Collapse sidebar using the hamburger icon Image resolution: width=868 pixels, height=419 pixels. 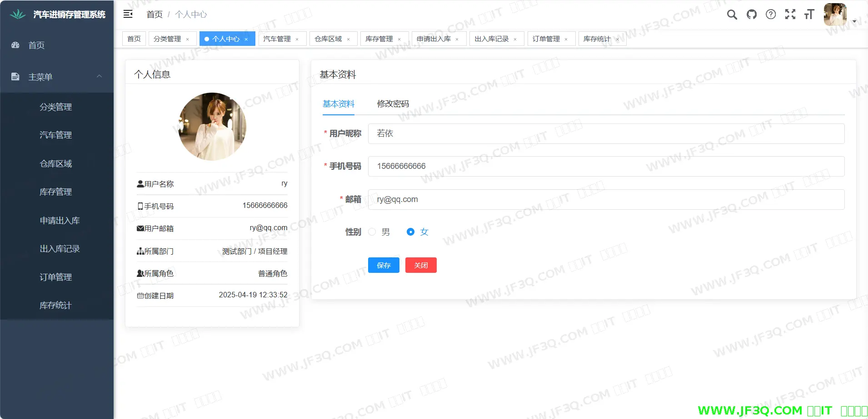pyautogui.click(x=128, y=14)
